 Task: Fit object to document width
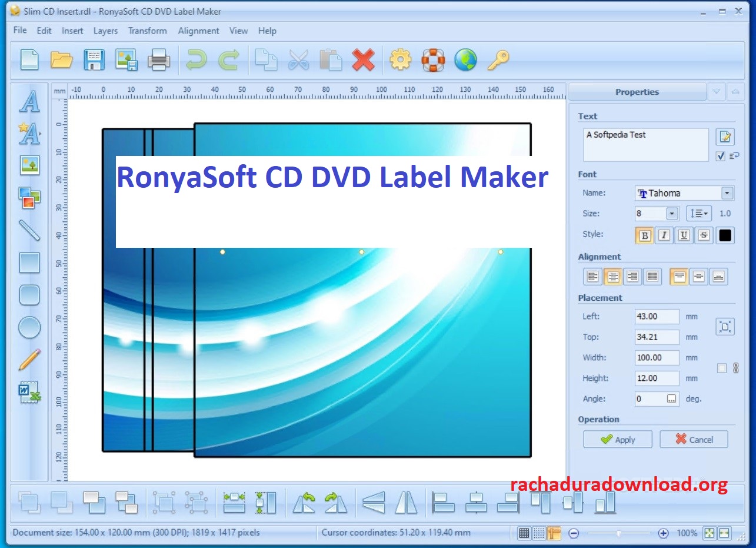pyautogui.click(x=234, y=502)
